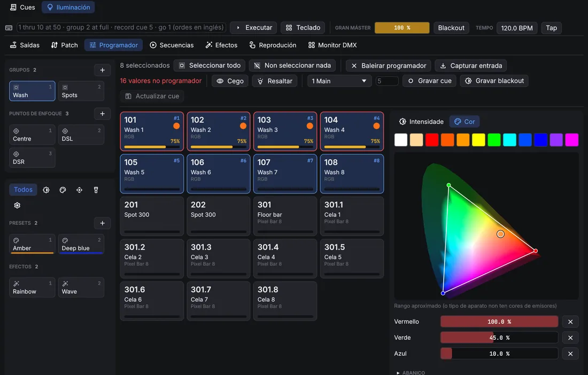The width and height of the screenshot is (588, 375).
Task: Select fixture 301 Floor bar
Action: click(285, 216)
